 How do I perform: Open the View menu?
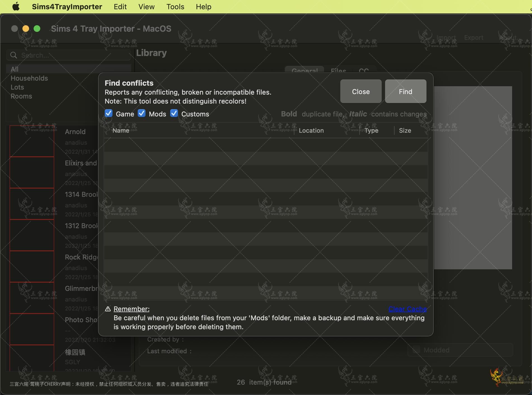(x=146, y=6)
